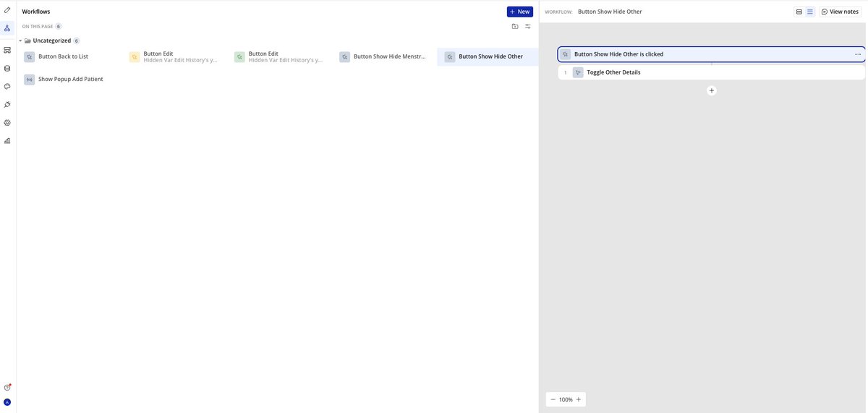
Task: Collapse the Uncategorized folder arrow
Action: coord(20,41)
